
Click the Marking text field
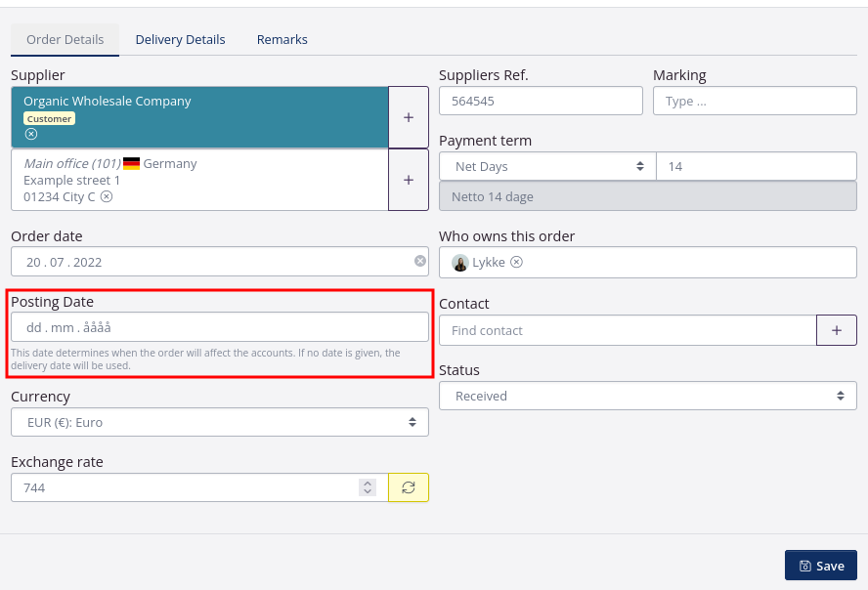pos(755,101)
